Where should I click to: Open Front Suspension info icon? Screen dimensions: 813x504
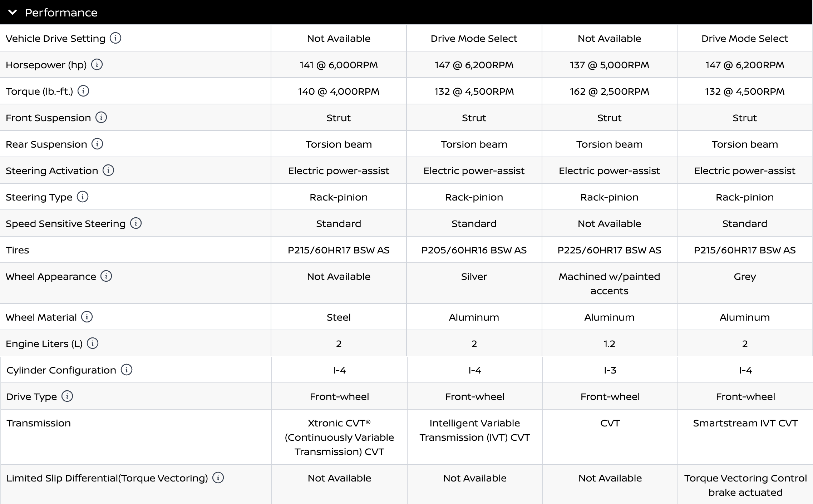(x=101, y=117)
